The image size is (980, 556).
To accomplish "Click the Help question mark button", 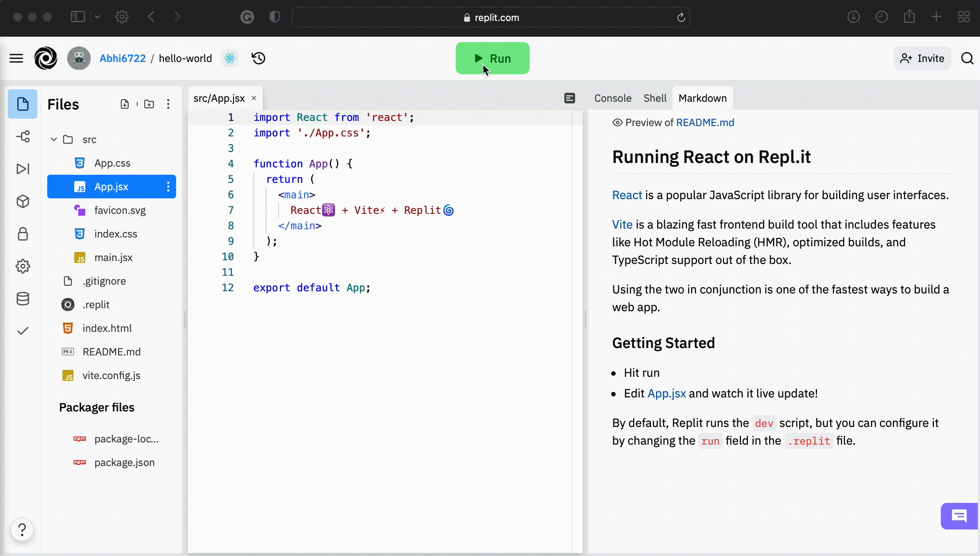I will click(22, 530).
